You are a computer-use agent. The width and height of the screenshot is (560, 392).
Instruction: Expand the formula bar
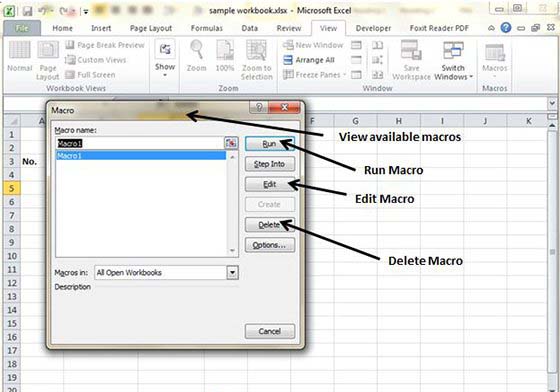(x=552, y=104)
